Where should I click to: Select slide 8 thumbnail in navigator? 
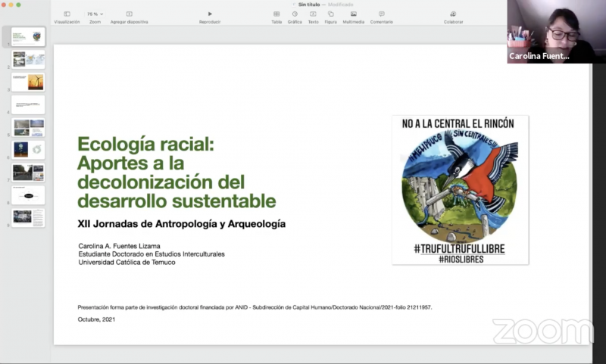(x=28, y=195)
